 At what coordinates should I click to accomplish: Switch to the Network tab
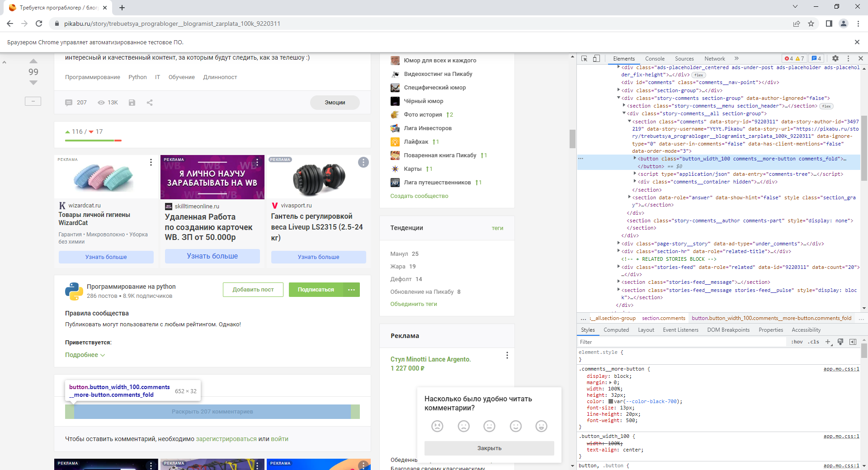click(714, 59)
